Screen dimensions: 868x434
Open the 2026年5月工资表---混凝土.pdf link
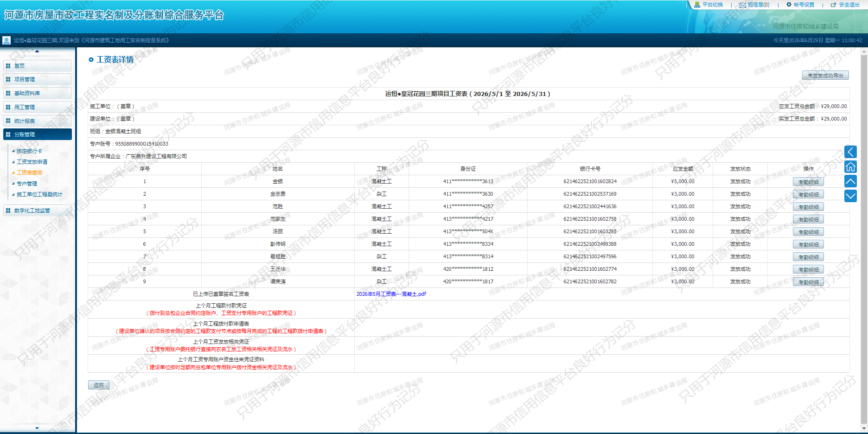[x=391, y=294]
